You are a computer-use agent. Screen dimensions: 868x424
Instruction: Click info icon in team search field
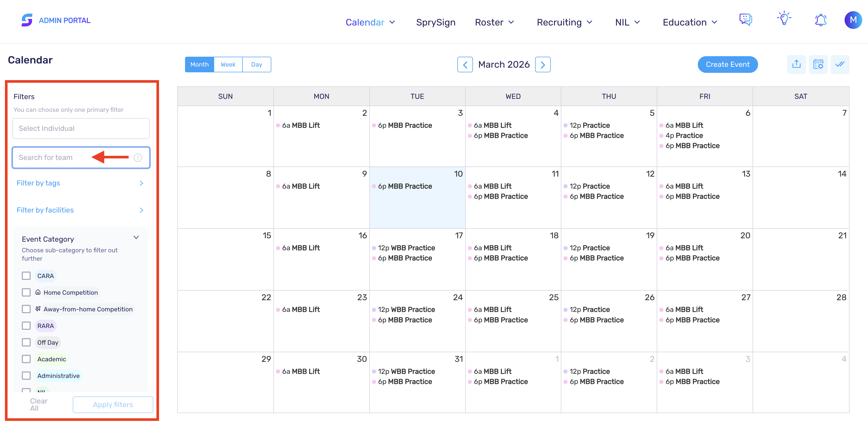(x=138, y=158)
